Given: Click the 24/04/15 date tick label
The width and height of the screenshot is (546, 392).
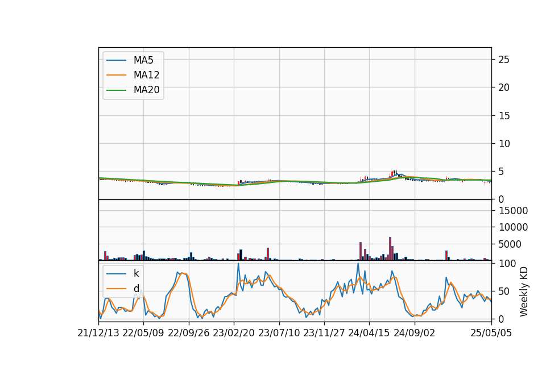Looking at the screenshot, I should point(369,333).
